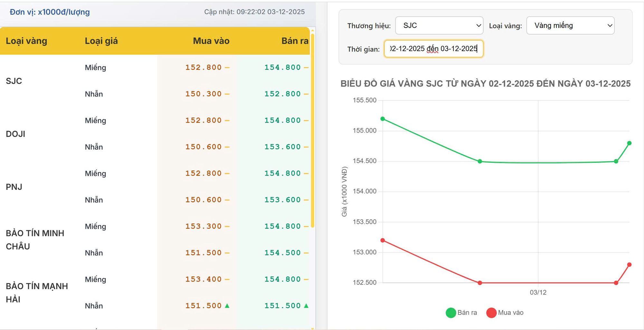Screen dimensions: 644x330
Task: Click the first green data point on the chart
Action: tap(383, 119)
